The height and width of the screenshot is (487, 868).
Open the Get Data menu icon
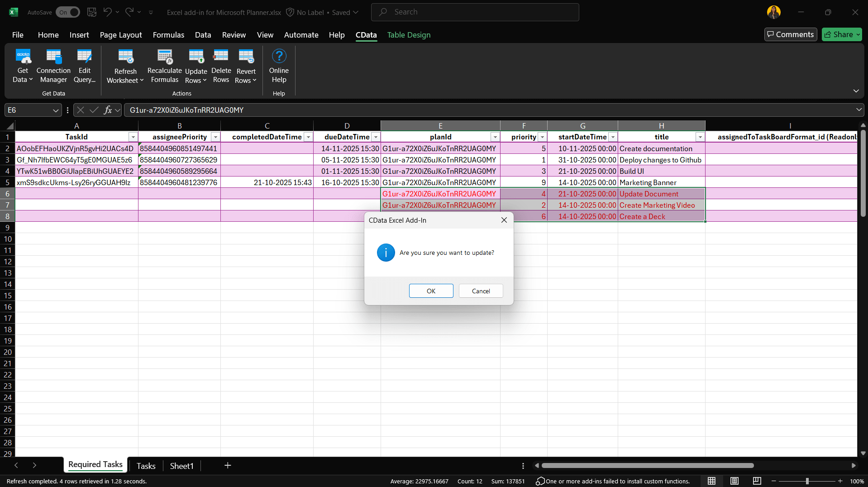(x=23, y=57)
